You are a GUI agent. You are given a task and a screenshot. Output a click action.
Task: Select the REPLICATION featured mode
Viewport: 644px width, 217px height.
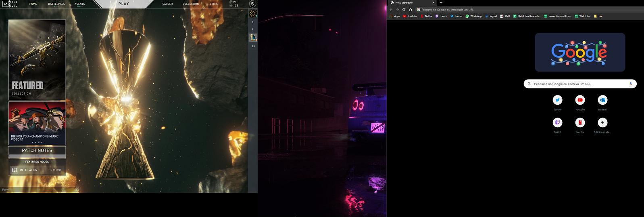[x=37, y=170]
